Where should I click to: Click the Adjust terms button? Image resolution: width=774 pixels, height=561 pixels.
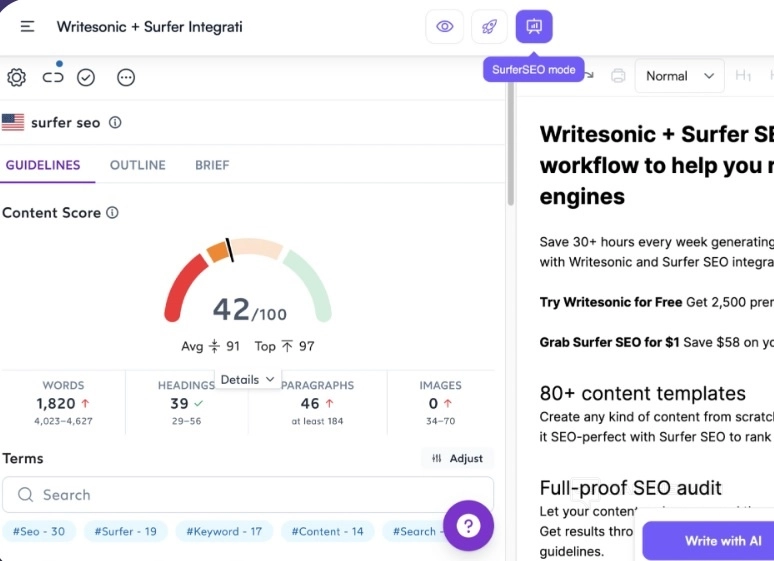pyautogui.click(x=458, y=458)
